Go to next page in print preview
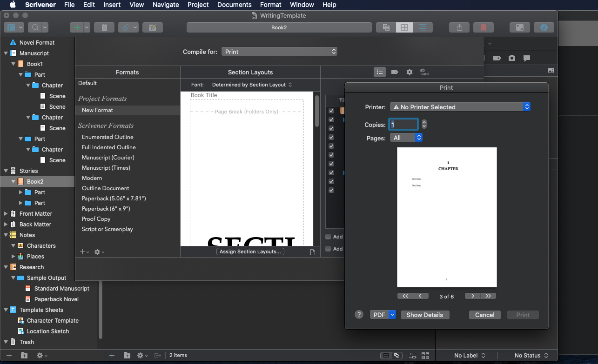Image resolution: width=598 pixels, height=364 pixels. (473, 296)
